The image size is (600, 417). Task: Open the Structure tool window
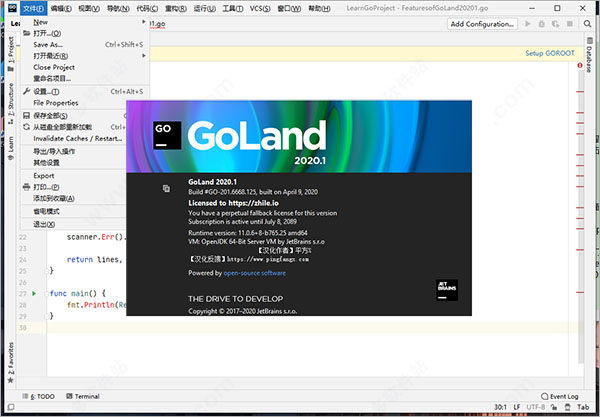pos(11,103)
